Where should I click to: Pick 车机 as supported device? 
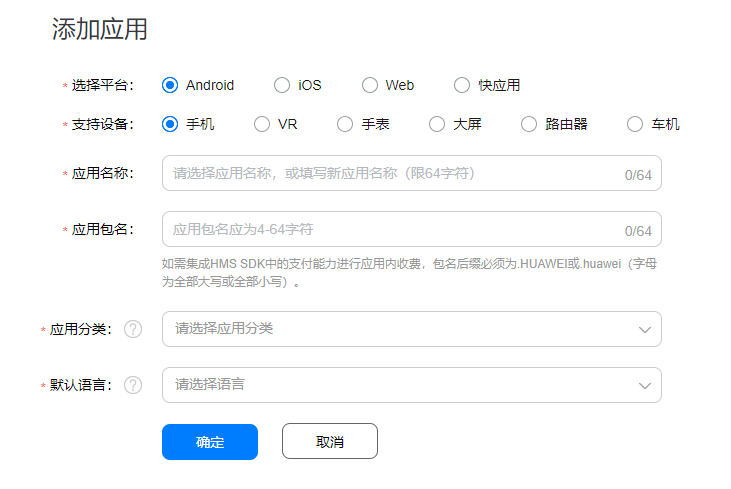point(635,124)
